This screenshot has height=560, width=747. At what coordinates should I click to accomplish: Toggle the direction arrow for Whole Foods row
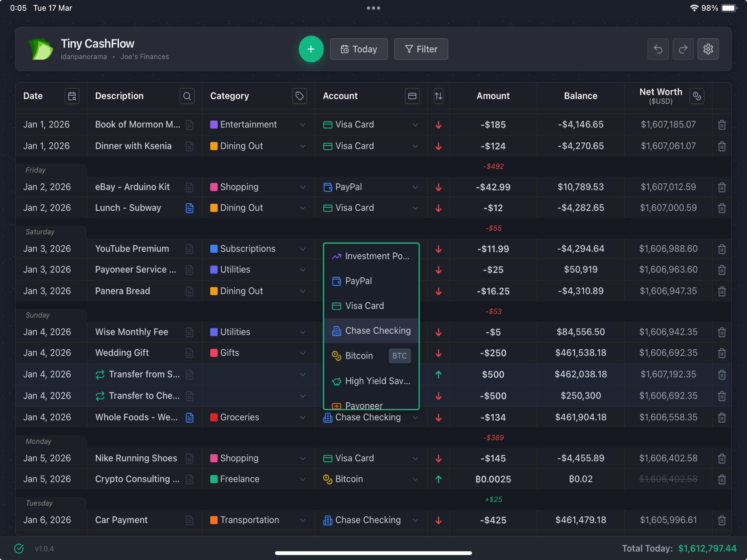click(x=438, y=418)
